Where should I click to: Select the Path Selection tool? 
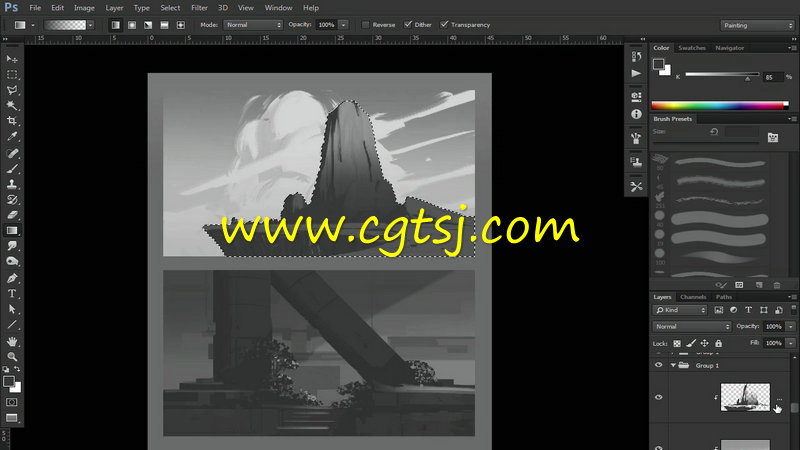(x=12, y=309)
